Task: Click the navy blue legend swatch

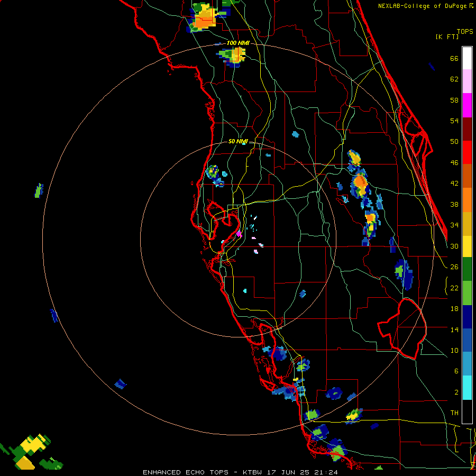Action: pos(467,317)
